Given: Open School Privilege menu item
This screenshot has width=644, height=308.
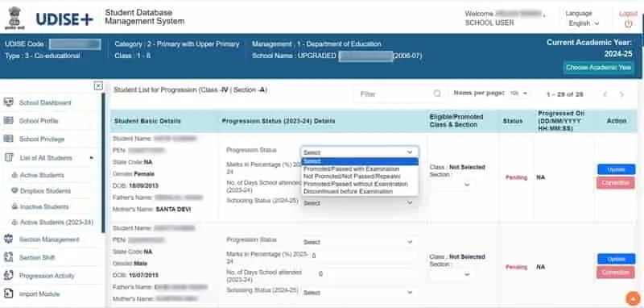Looking at the screenshot, I should pos(42,139).
